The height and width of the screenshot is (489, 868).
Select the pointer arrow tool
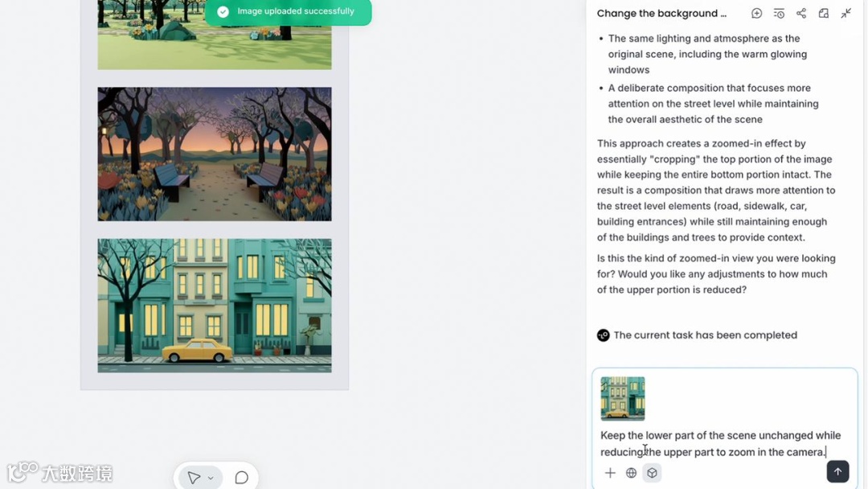pyautogui.click(x=194, y=478)
